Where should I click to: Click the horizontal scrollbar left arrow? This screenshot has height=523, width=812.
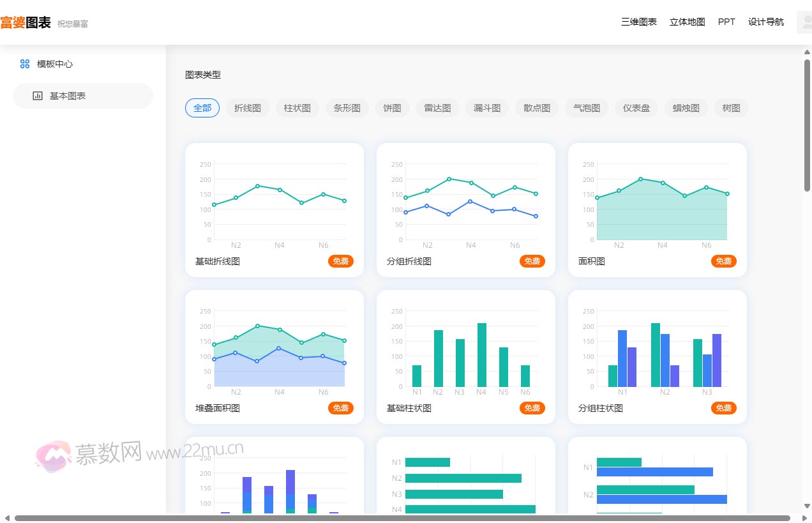7,518
